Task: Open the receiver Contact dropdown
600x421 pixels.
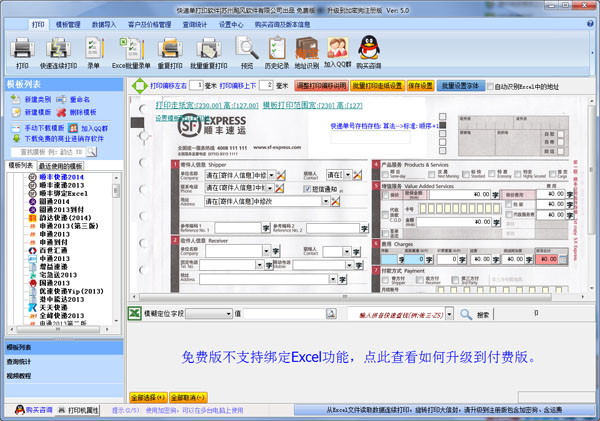Action: click(347, 251)
